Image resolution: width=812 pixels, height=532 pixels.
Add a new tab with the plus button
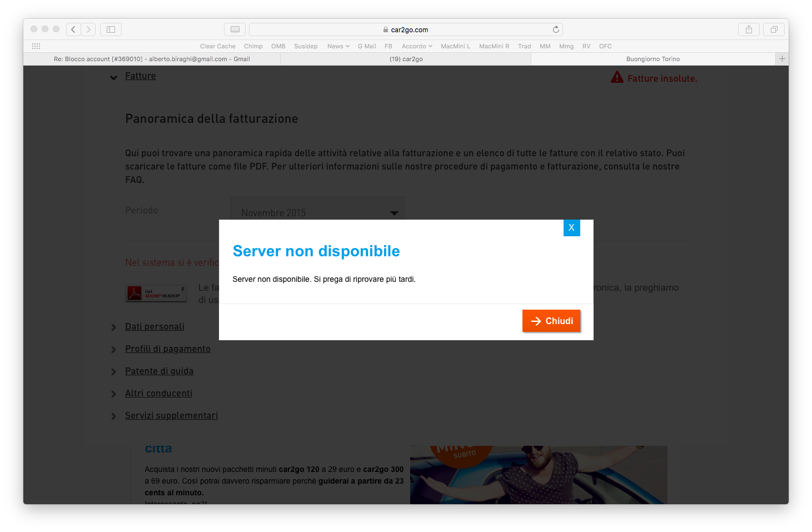pos(782,59)
